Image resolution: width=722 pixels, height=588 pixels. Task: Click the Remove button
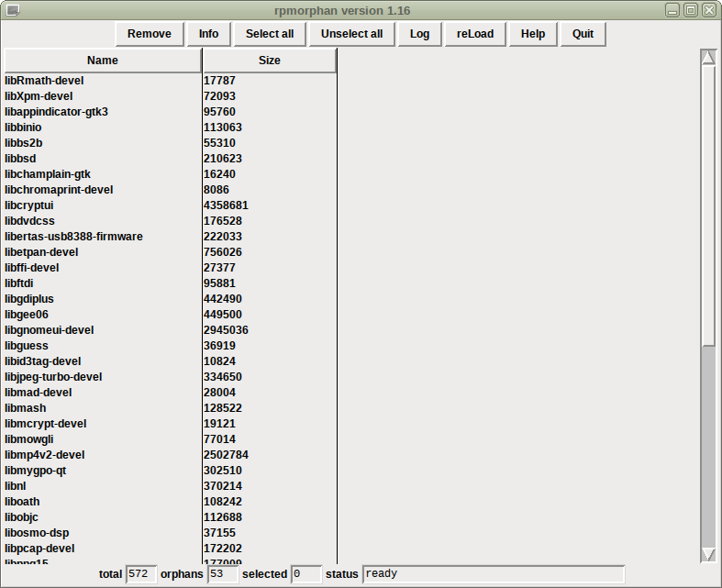tap(150, 34)
